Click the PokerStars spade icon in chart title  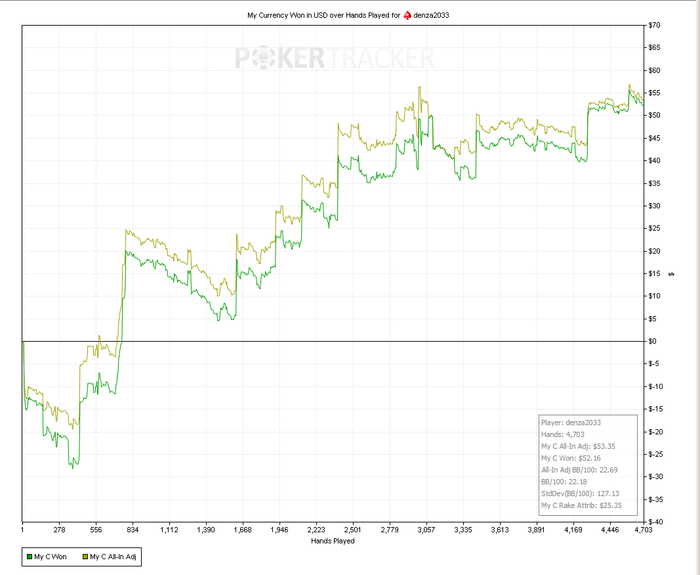[x=407, y=15]
